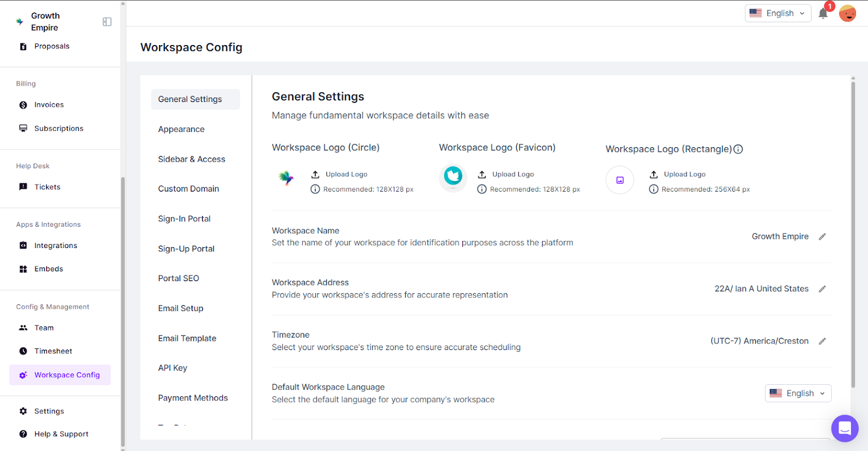Click the rectangle logo placeholder image
The height and width of the screenshot is (451, 868).
coord(620,180)
